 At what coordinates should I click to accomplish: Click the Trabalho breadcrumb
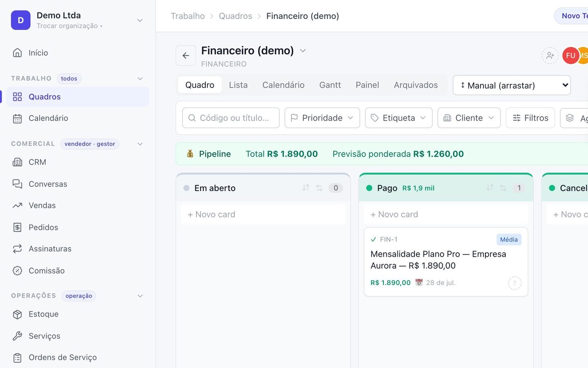(188, 16)
